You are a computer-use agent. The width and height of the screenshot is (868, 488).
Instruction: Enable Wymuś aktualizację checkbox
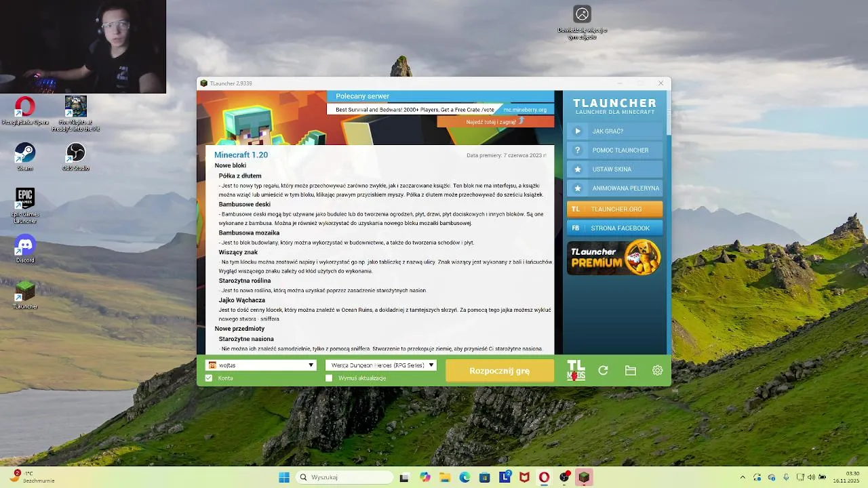click(329, 378)
